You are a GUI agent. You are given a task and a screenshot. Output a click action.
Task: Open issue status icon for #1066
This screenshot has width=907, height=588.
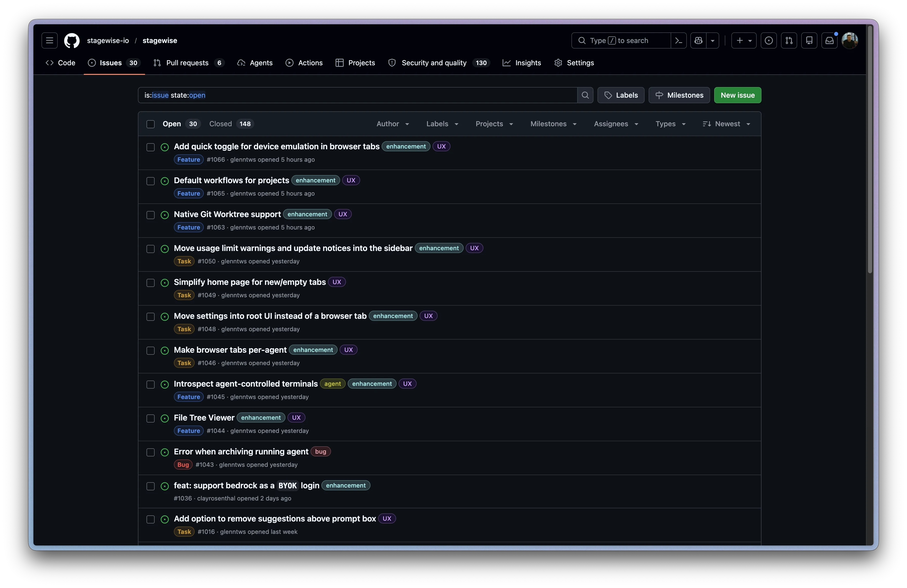(x=165, y=148)
